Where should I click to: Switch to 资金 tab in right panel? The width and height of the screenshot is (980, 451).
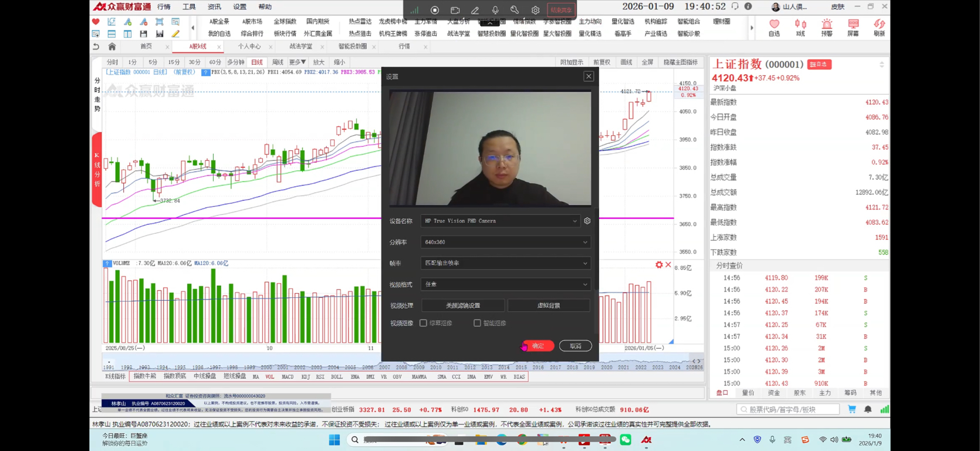[x=773, y=393]
